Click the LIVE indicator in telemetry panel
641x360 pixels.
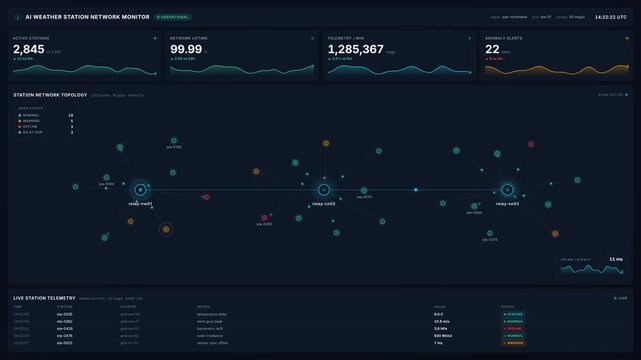tap(621, 298)
